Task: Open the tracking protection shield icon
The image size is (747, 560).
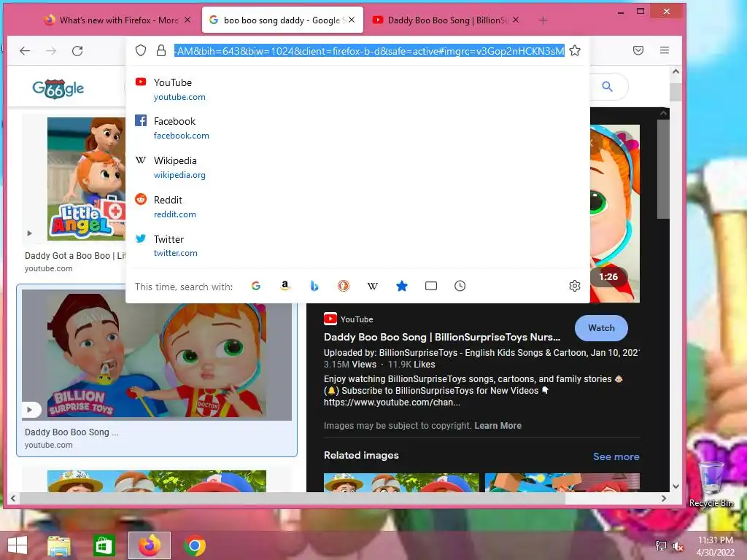Action: point(141,50)
